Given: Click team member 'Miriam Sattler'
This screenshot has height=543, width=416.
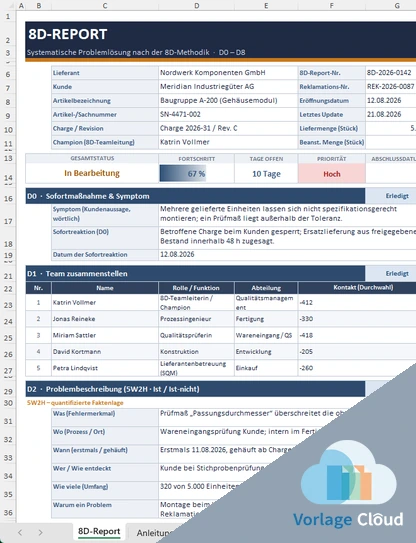Looking at the screenshot, I should (105, 335).
